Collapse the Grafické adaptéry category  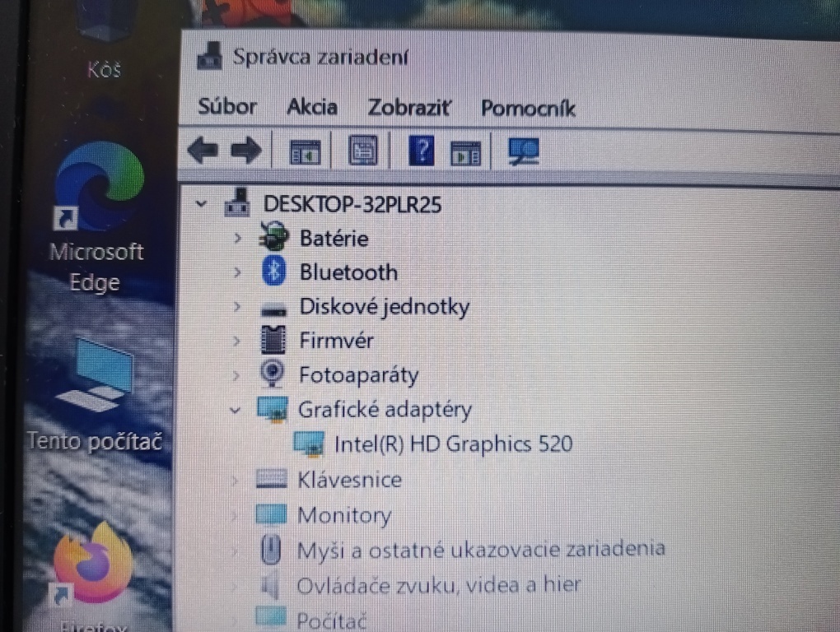pos(236,409)
